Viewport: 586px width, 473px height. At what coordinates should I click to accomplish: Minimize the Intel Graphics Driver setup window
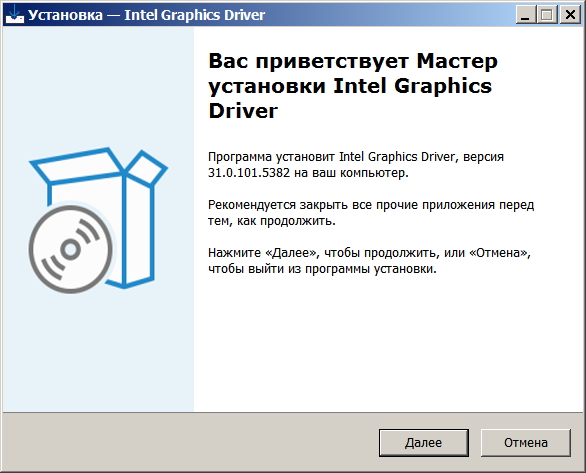pos(525,15)
